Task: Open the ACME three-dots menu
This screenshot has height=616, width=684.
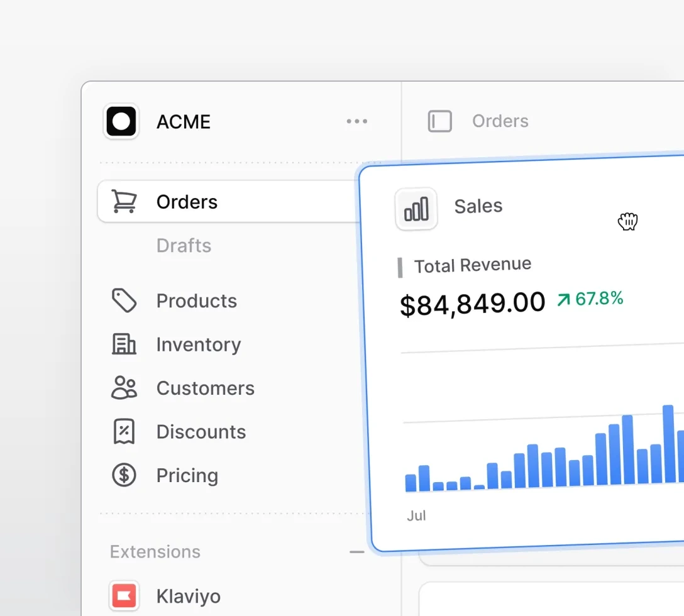Action: (357, 121)
